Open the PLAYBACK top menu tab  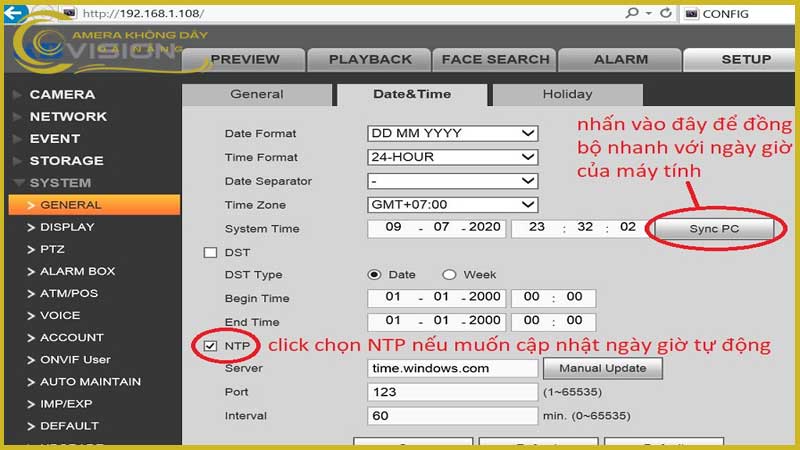coord(370,59)
